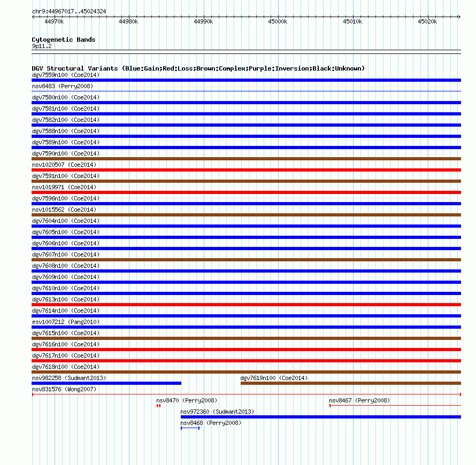Screen dimensions: 476x465
Task: Select variant dgv7606n100 (Coe2014)
Action: point(66,243)
